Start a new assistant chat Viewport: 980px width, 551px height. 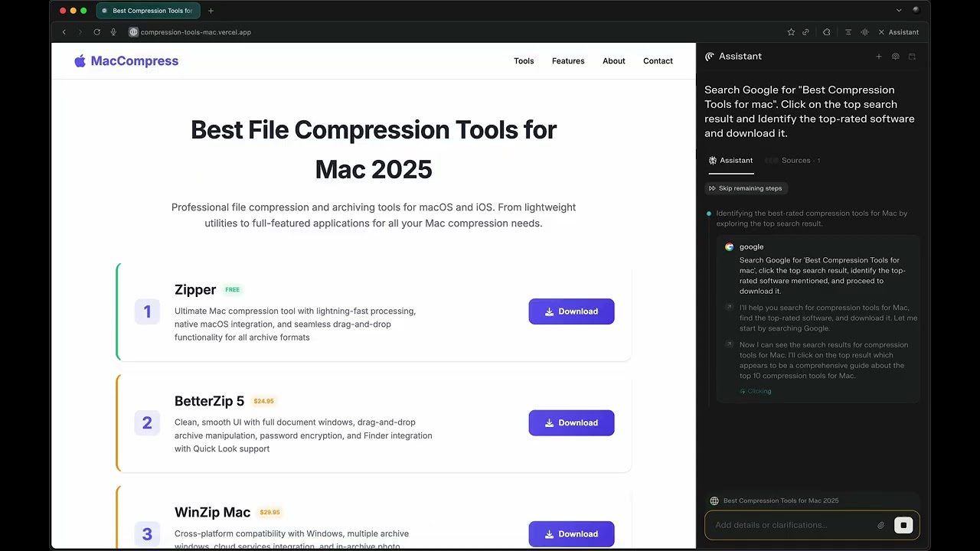(879, 56)
